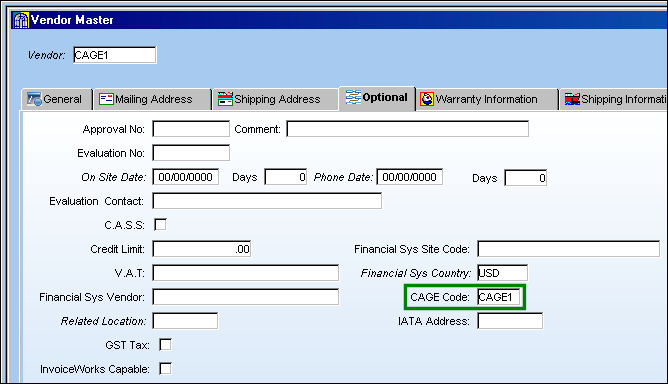Click the Mailing Address tab icon
Screen dimensions: 668x384
(x=106, y=99)
